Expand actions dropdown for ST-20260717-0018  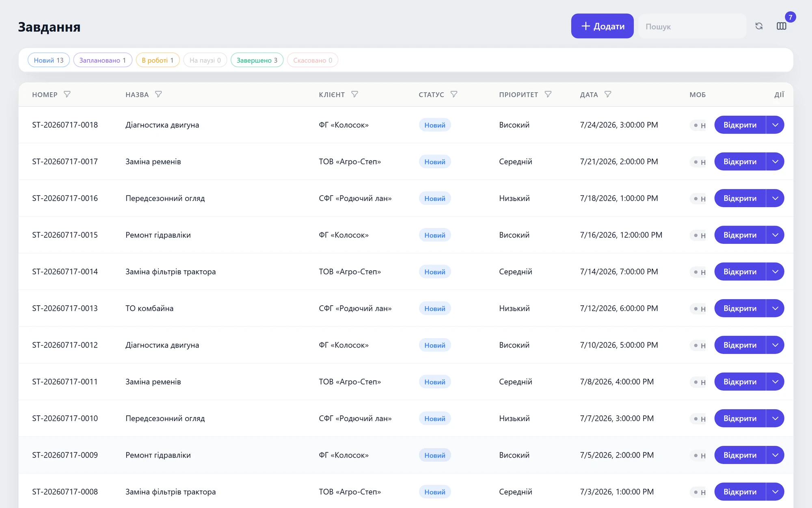point(775,125)
